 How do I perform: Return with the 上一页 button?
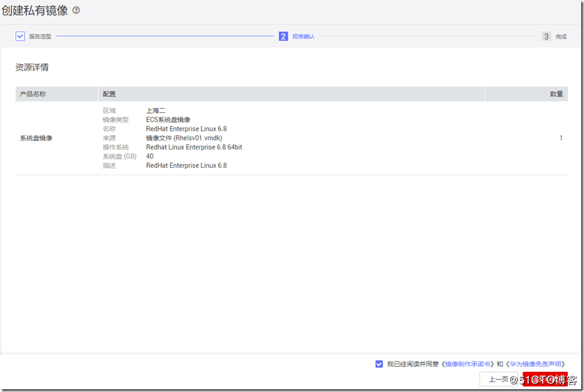click(x=498, y=379)
